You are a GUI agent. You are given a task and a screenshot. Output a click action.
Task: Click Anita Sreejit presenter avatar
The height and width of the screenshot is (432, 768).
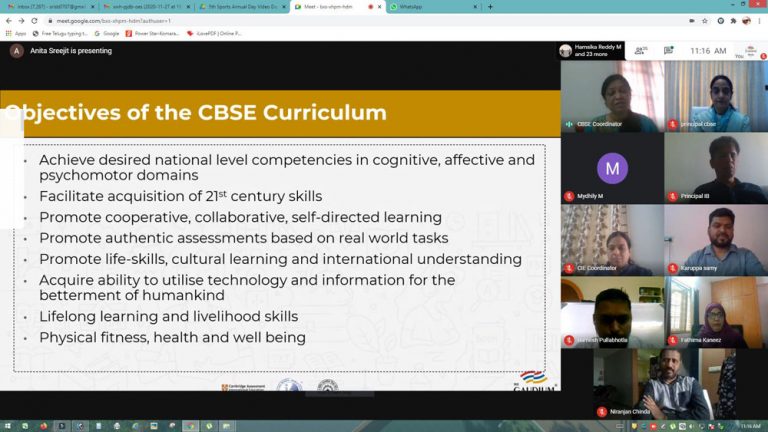tap(16, 51)
